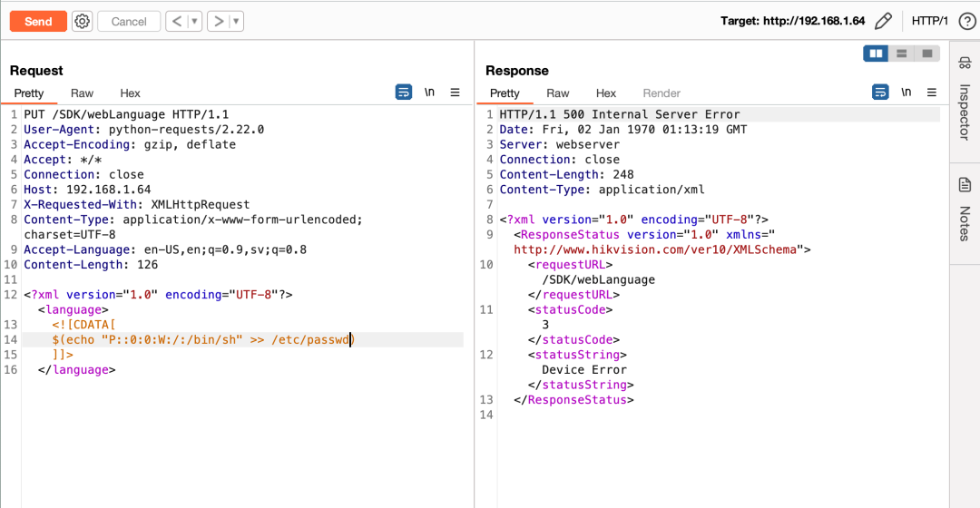Click the User-Agent header line

pos(143,130)
